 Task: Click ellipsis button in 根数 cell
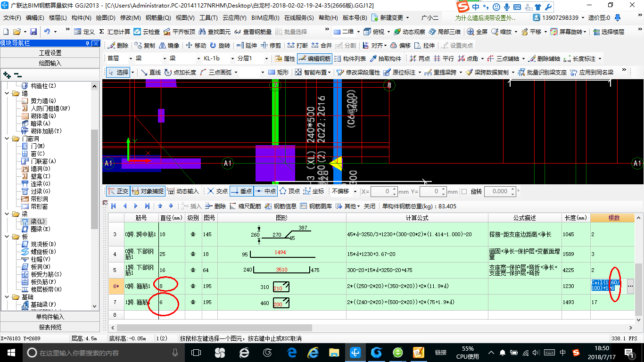(630, 286)
